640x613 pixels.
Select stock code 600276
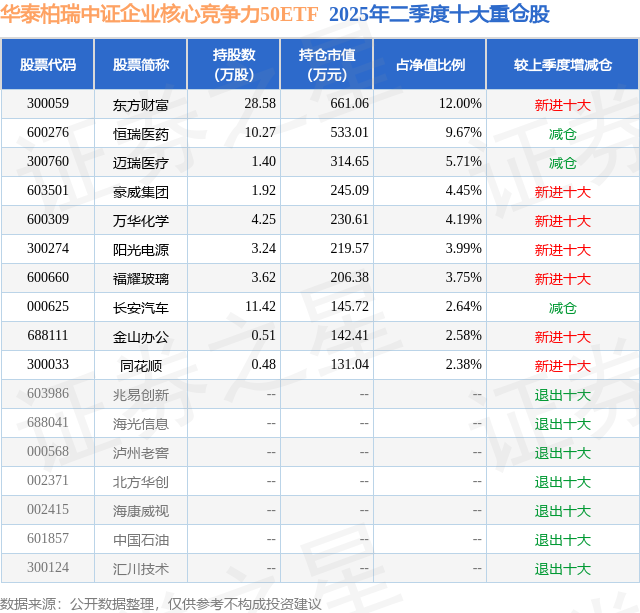pos(48,133)
